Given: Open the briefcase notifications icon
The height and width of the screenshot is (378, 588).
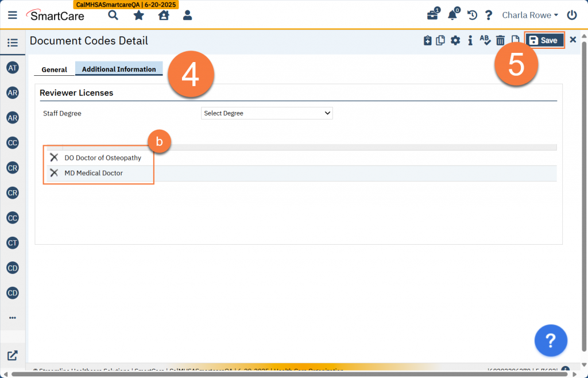Looking at the screenshot, I should pos(432,16).
